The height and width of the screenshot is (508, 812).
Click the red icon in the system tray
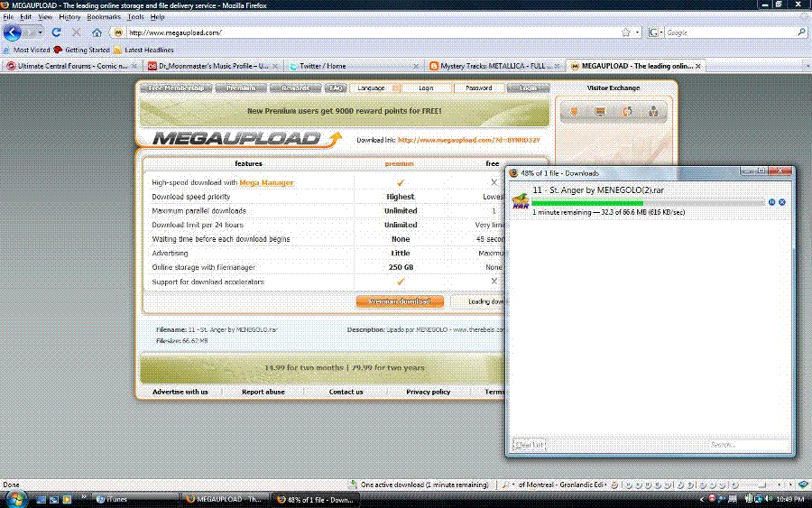[x=712, y=499]
